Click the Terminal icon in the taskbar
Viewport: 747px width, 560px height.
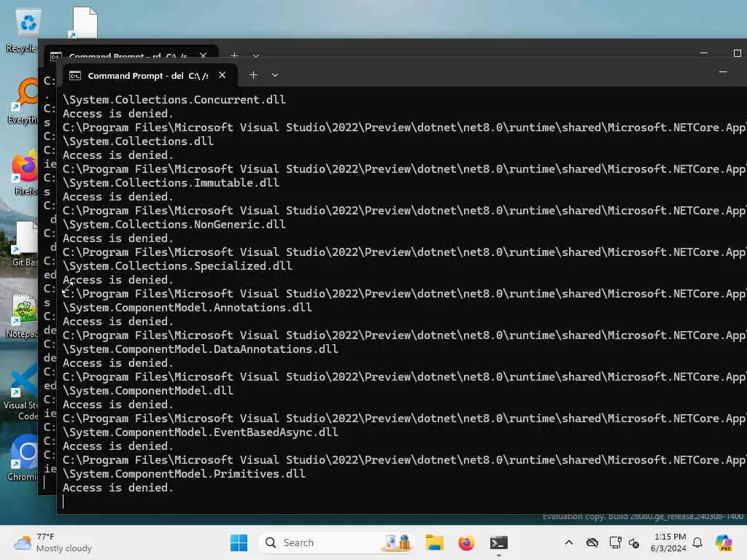pos(499,542)
